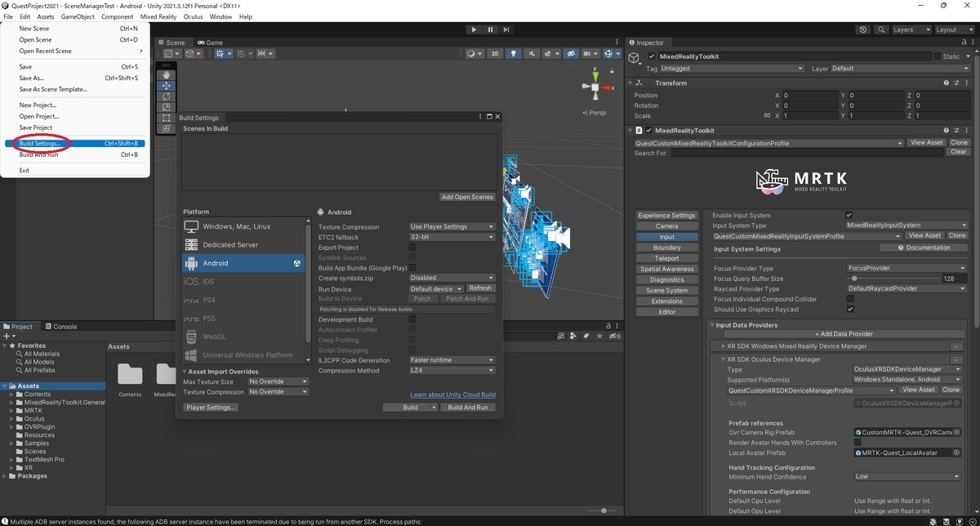Select the Hand tool in the Scene view

coord(167,74)
